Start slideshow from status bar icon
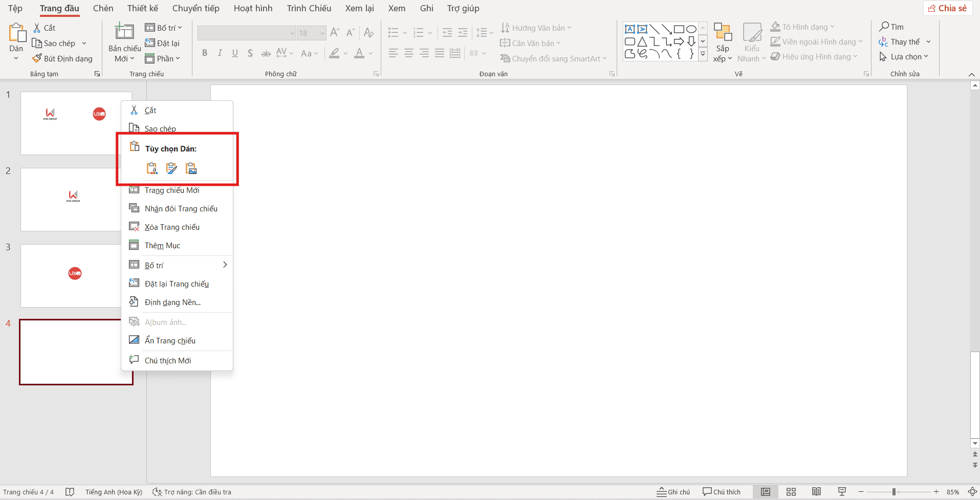The width and height of the screenshot is (980, 500). tap(842, 492)
